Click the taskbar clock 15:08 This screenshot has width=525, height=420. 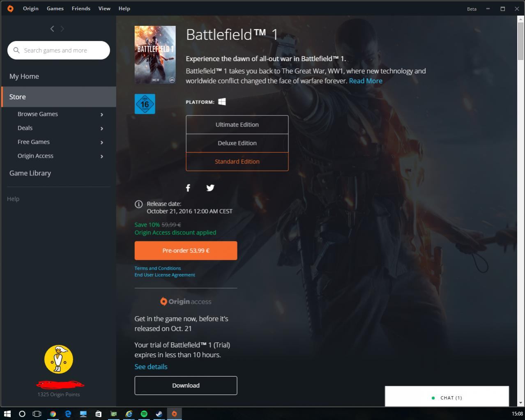click(517, 414)
